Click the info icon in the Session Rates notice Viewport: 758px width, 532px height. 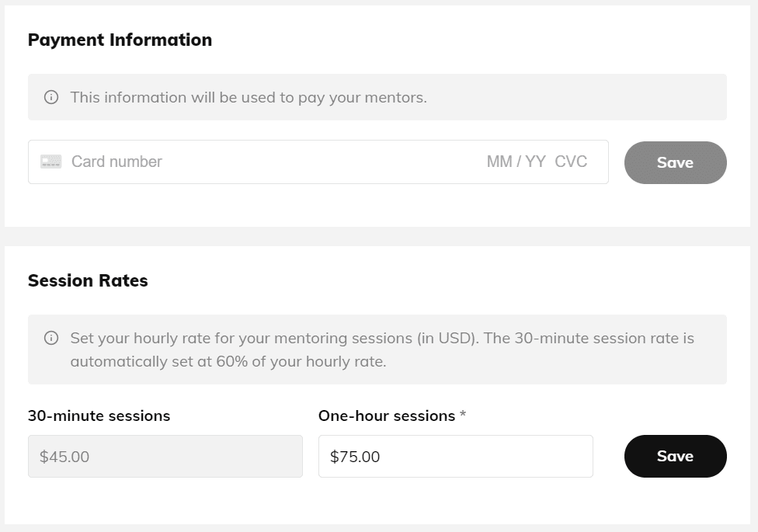pyautogui.click(x=51, y=338)
